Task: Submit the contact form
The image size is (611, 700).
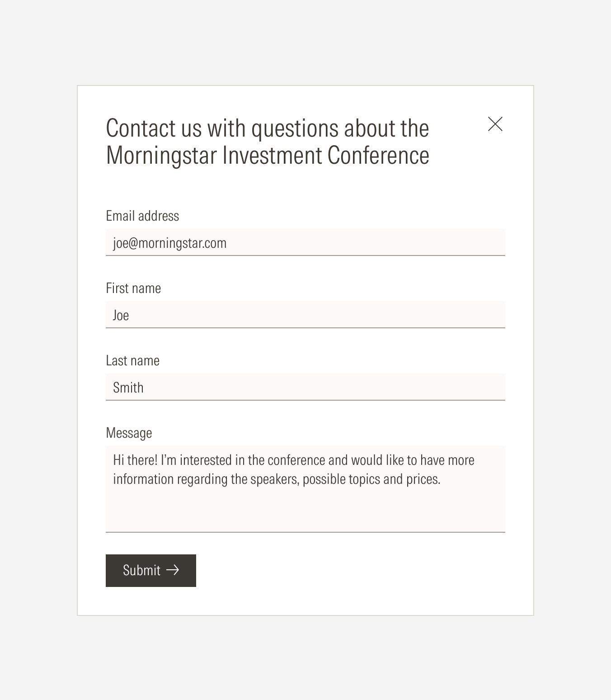Action: click(x=151, y=571)
